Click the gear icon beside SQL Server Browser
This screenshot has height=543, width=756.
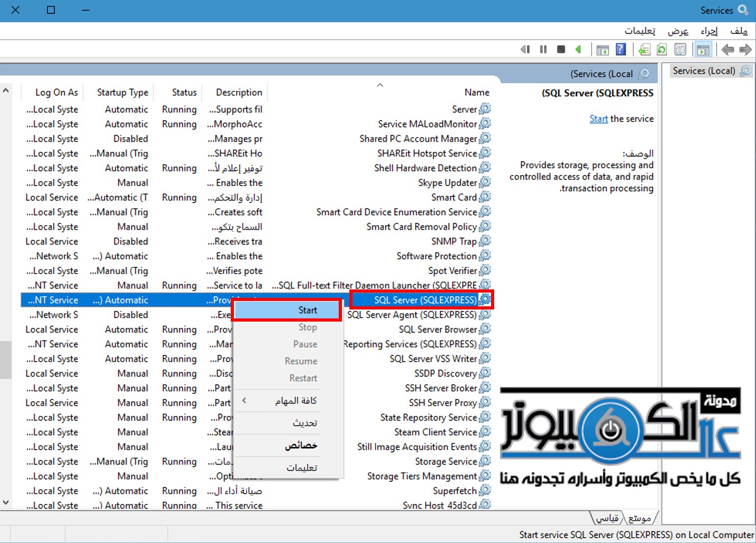485,329
